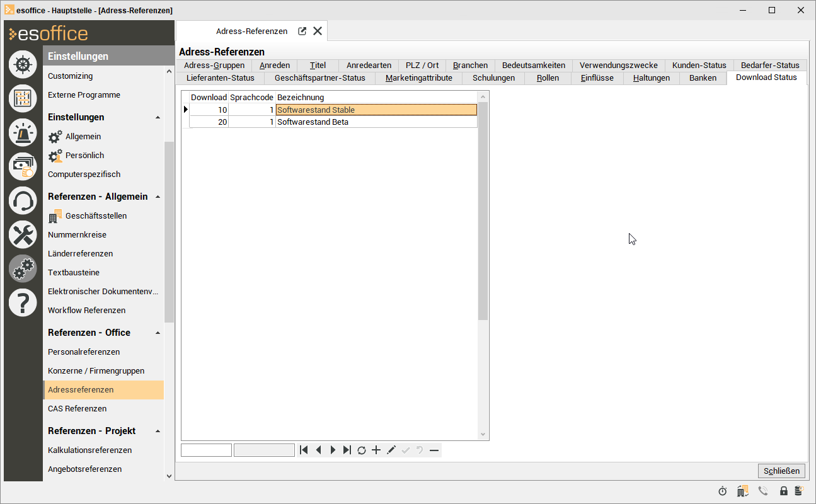The image size is (816, 504).
Task: Collapse the Referenzen - Allgemein section
Action: click(158, 197)
